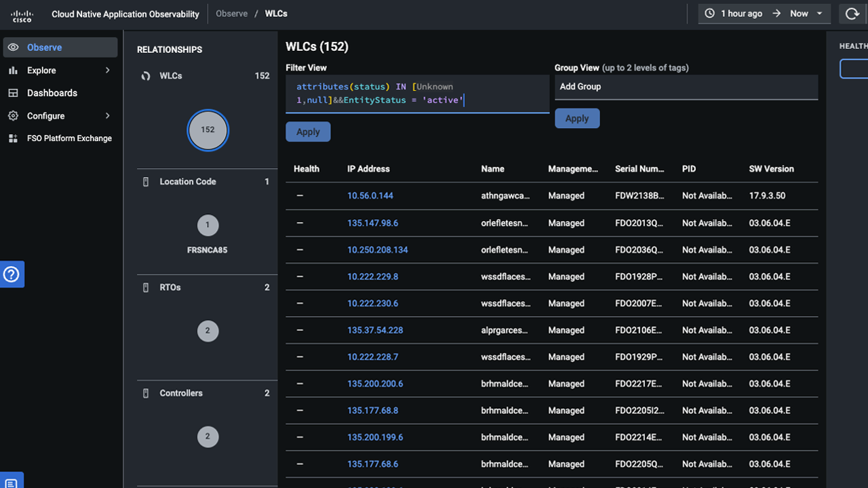868x488 pixels.
Task: Click the Explore chart icon
Action: 14,70
